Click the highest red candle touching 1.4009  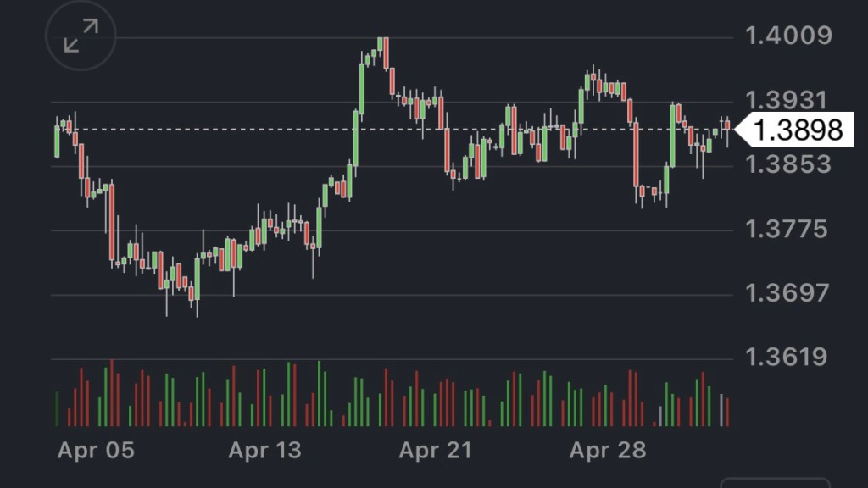[385, 53]
